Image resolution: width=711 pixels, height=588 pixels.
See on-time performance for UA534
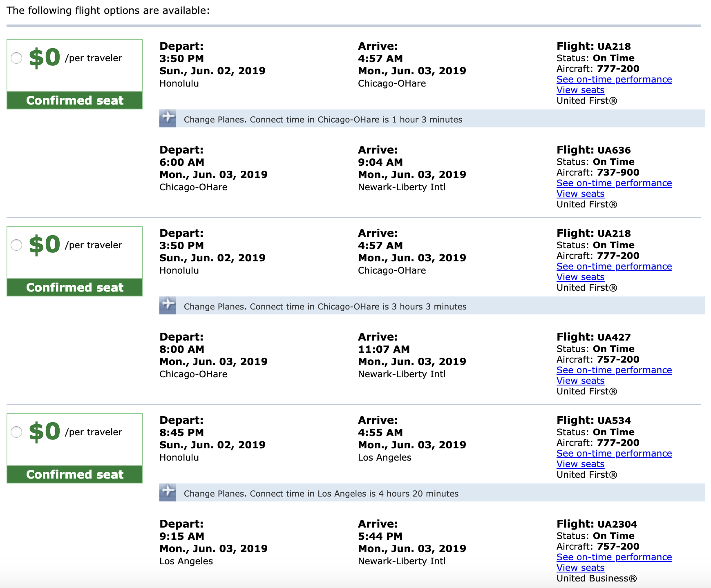pyautogui.click(x=614, y=453)
